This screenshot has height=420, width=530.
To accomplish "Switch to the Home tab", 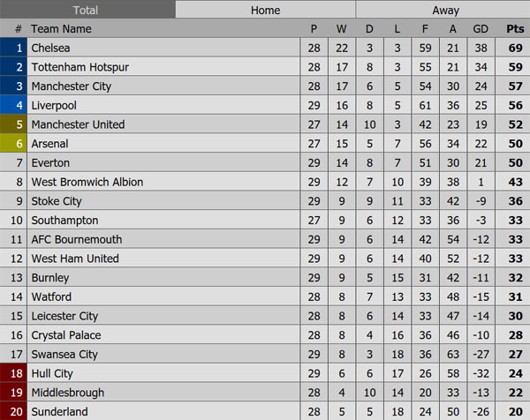I will [265, 11].
